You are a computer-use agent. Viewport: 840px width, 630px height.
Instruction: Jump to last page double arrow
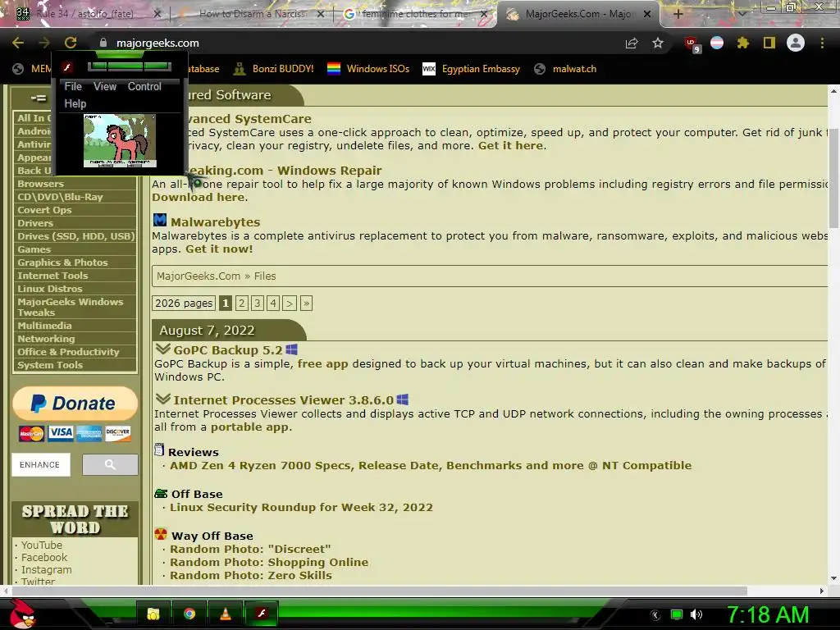[x=306, y=304]
